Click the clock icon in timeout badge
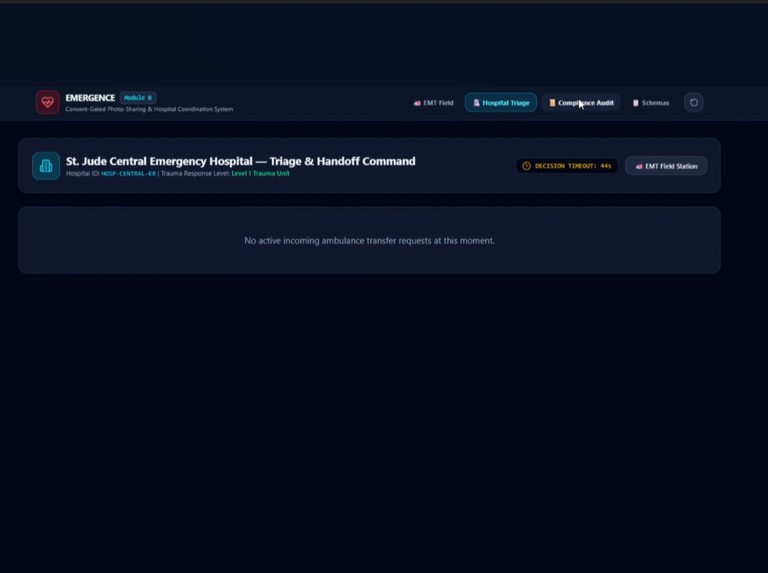The height and width of the screenshot is (573, 768). (x=527, y=166)
